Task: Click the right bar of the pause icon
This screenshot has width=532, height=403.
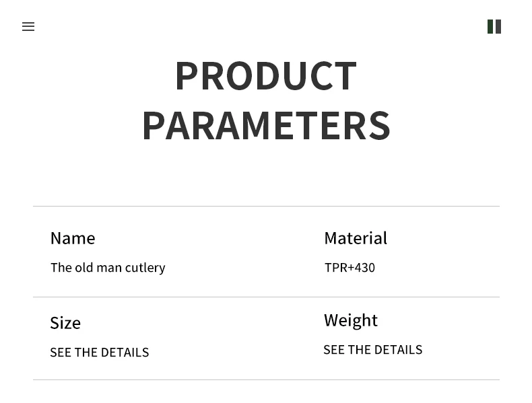Action: pos(498,27)
